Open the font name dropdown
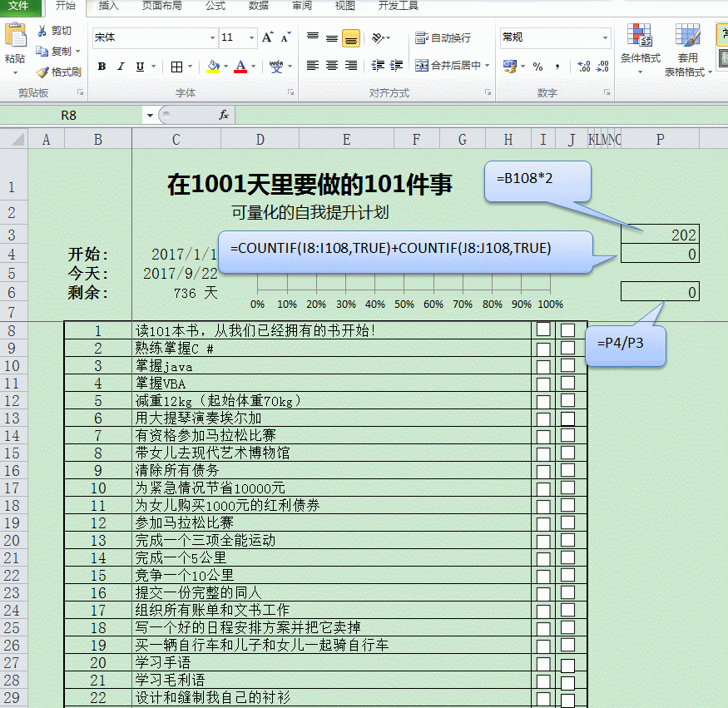 [212, 37]
